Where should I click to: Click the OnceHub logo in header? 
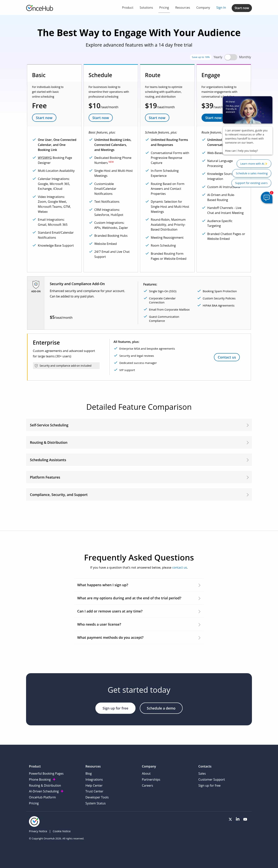pyautogui.click(x=40, y=8)
